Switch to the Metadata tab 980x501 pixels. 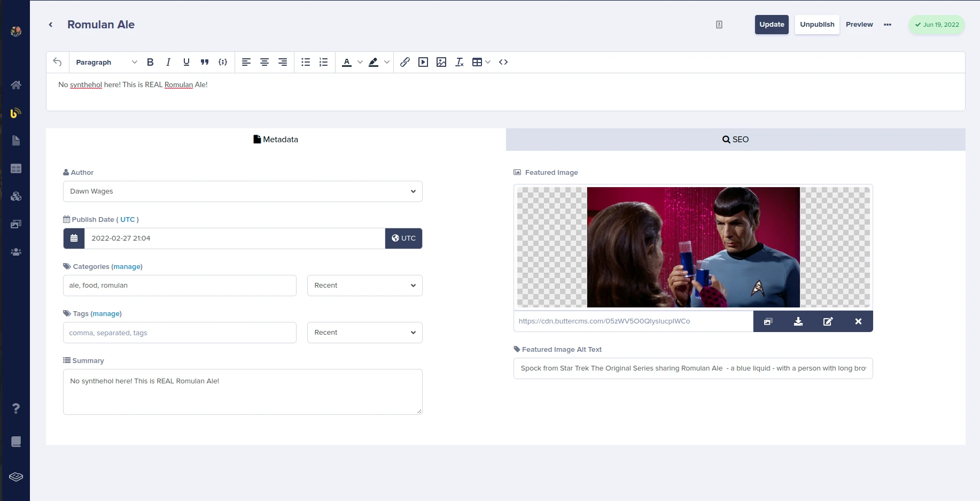pyautogui.click(x=276, y=140)
